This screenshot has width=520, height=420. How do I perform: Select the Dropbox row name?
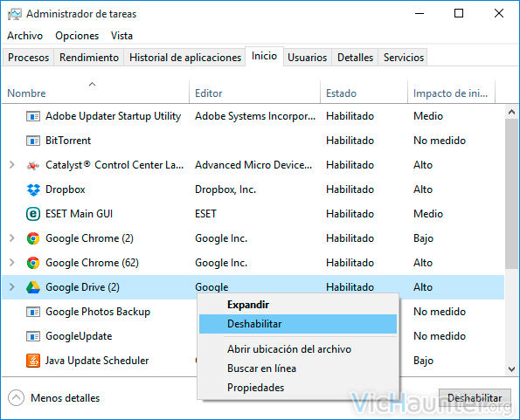[66, 189]
